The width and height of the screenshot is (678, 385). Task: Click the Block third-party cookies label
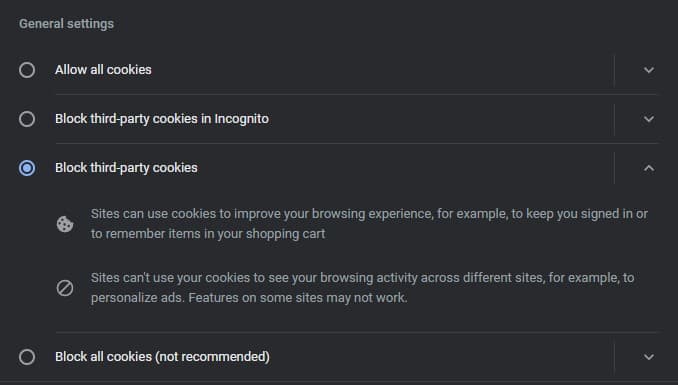[126, 168]
